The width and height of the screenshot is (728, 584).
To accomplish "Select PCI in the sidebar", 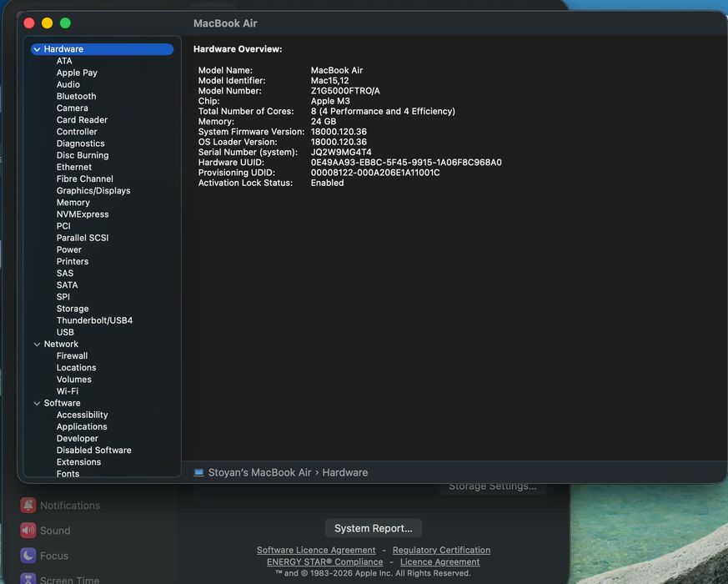I will [63, 226].
